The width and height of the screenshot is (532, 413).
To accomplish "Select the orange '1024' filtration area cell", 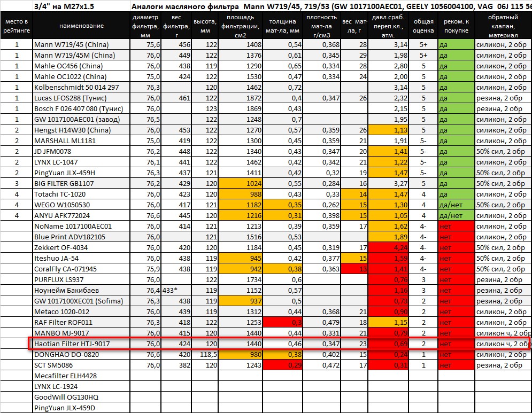I will 240,183.
